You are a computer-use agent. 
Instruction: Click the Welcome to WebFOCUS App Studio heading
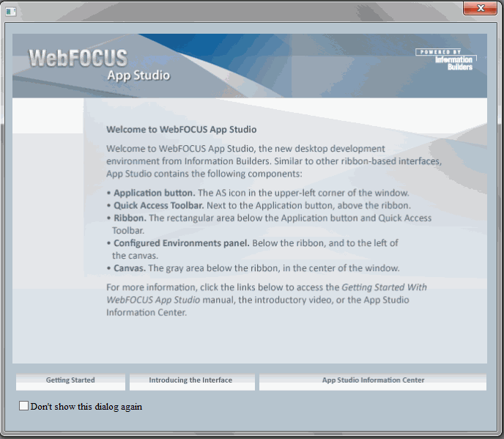pyautogui.click(x=181, y=129)
